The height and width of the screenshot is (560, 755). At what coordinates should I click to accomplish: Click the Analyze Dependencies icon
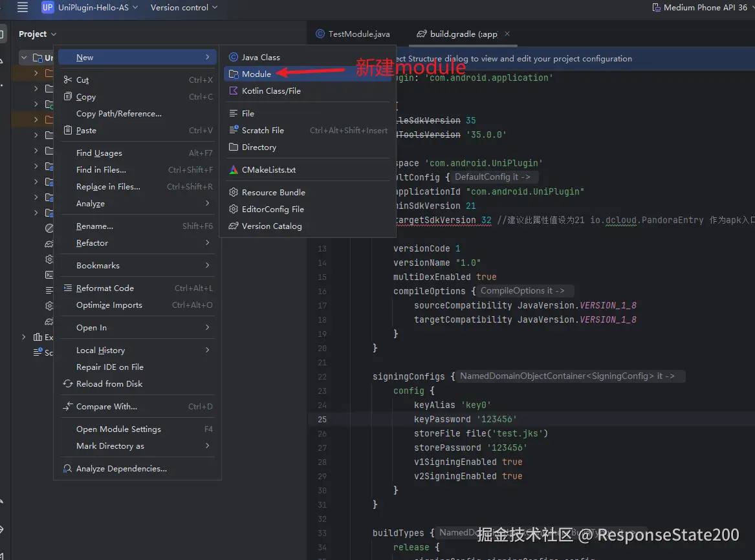click(x=68, y=469)
